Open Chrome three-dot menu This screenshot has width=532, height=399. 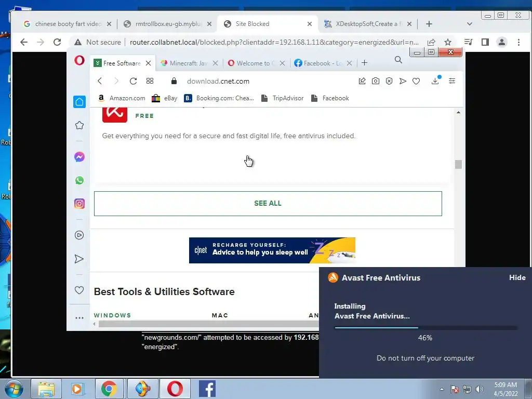[x=518, y=42]
